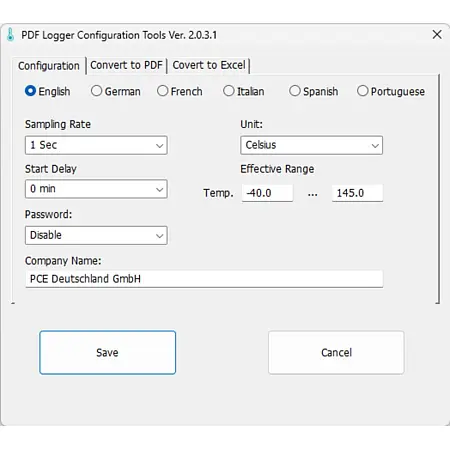
Task: Open the Convert to PDF tab
Action: [x=126, y=65]
